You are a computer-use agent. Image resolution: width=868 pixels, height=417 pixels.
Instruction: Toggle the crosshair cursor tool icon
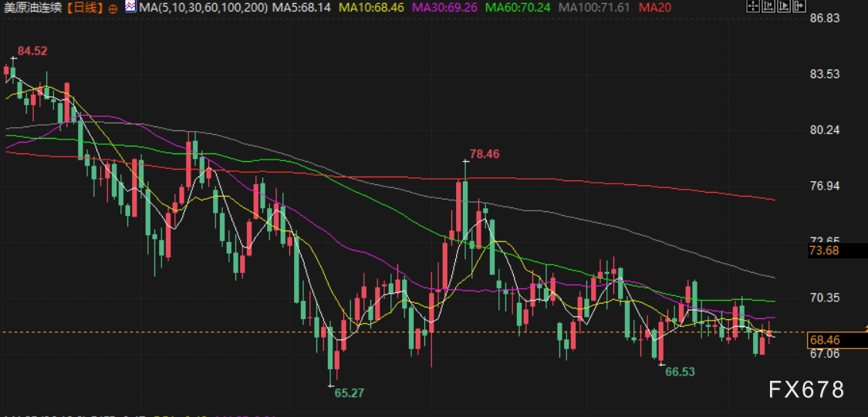pyautogui.click(x=753, y=6)
